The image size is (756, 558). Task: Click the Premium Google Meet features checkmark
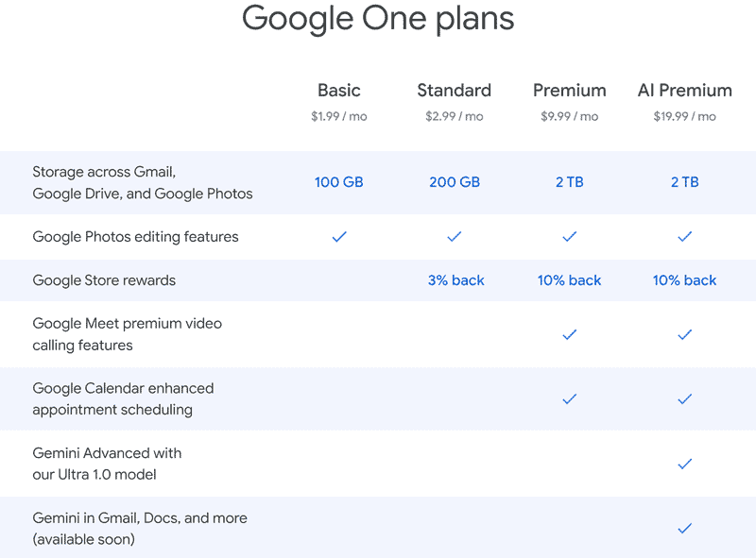pos(569,334)
